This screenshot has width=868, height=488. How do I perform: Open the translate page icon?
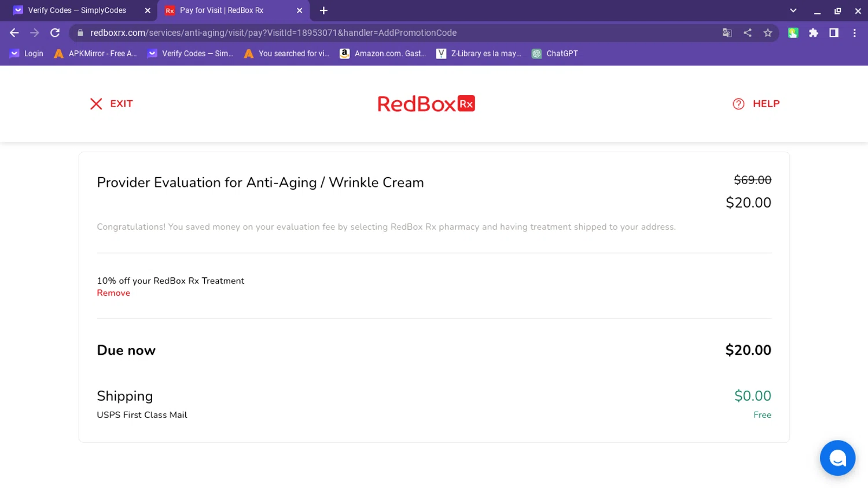pos(727,33)
